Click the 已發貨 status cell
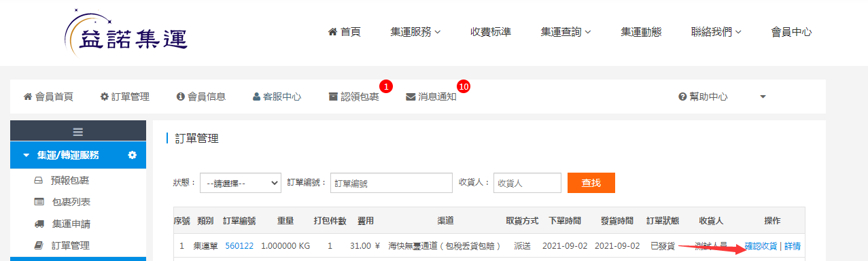 click(663, 246)
